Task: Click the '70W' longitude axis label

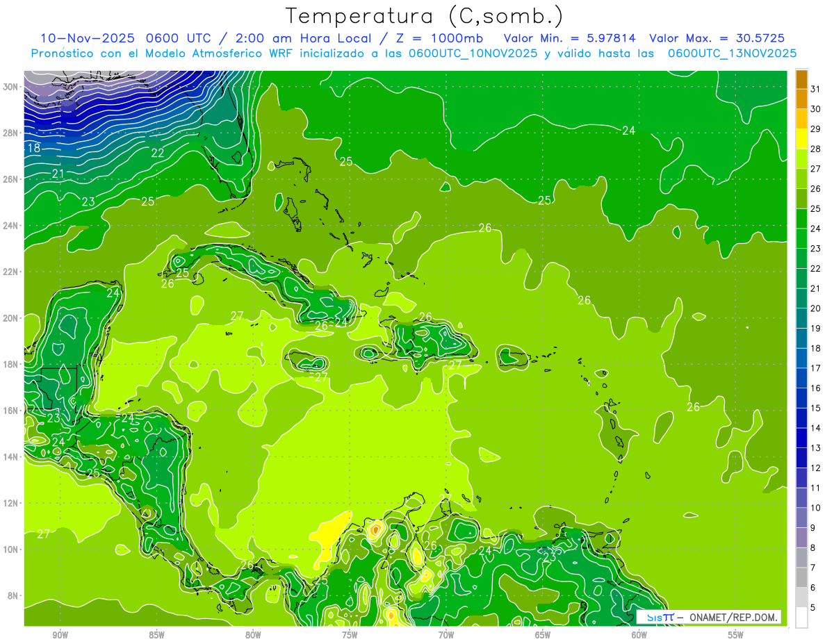Action: 446,636
